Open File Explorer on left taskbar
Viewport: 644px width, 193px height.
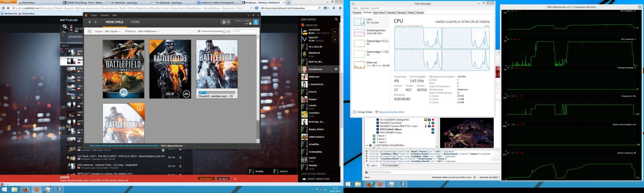coord(15,190)
